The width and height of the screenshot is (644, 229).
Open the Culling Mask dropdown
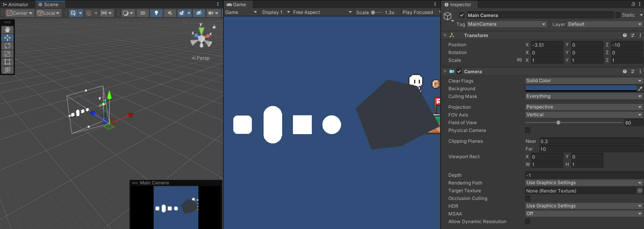[x=584, y=96]
